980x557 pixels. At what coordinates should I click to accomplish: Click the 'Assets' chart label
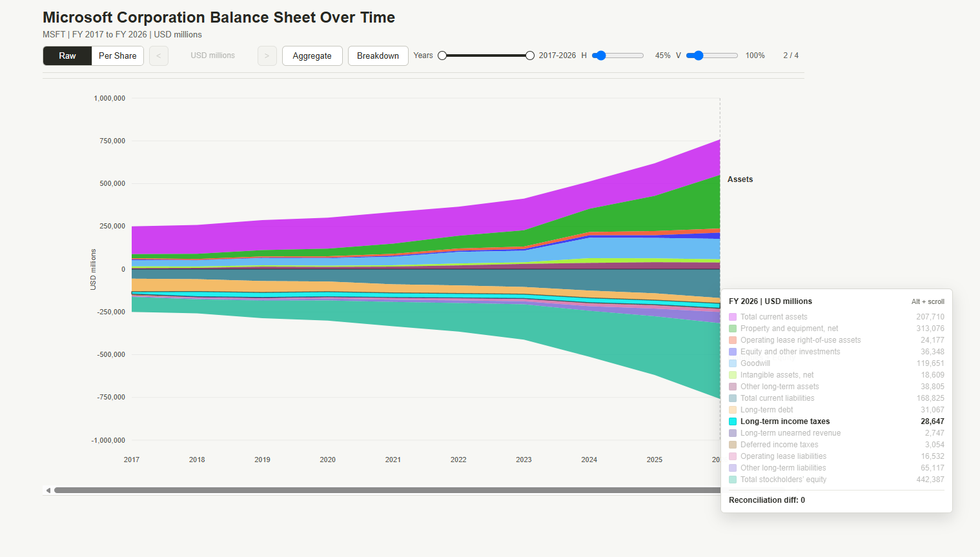pyautogui.click(x=740, y=179)
